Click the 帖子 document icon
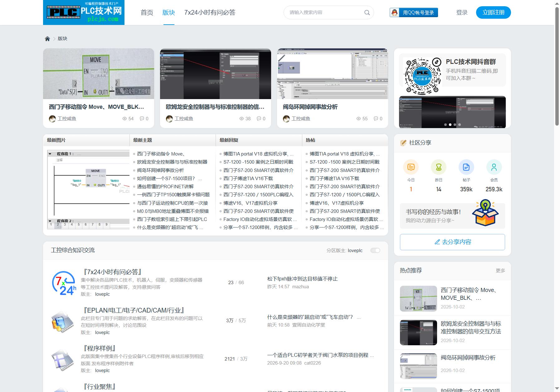This screenshot has height=392, width=560. (466, 167)
